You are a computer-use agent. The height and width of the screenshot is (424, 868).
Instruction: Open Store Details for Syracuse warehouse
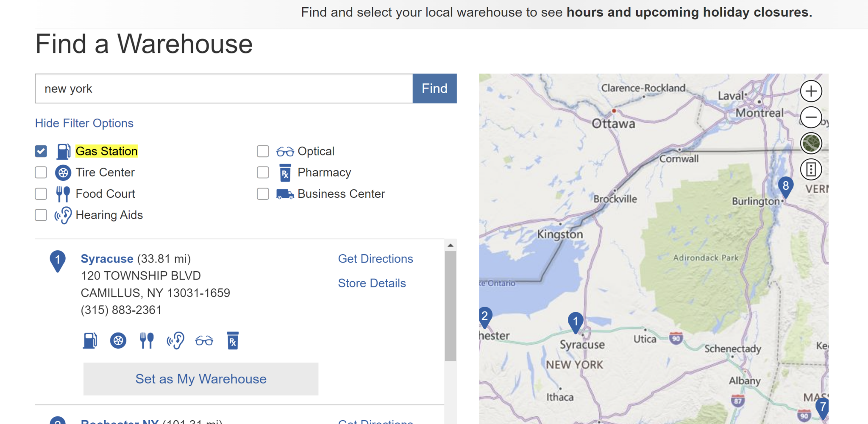pyautogui.click(x=372, y=283)
